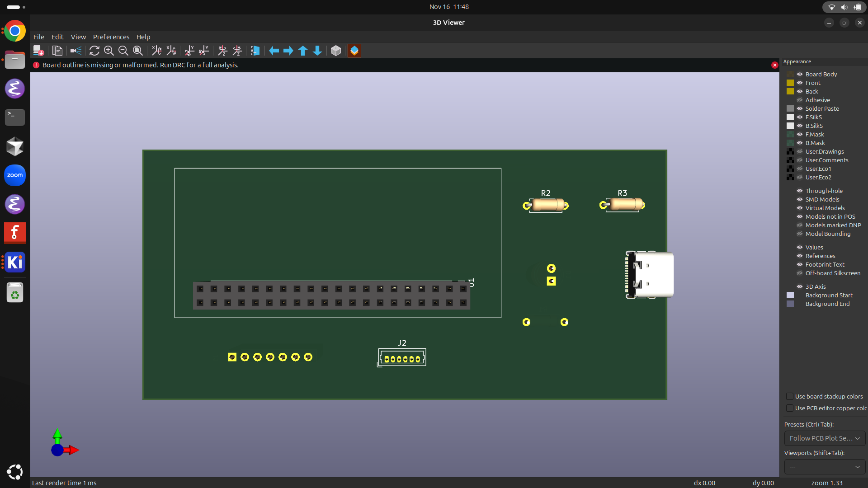Enable Use board stackup colors checkbox
Viewport: 868px width, 488px height.
(790, 396)
